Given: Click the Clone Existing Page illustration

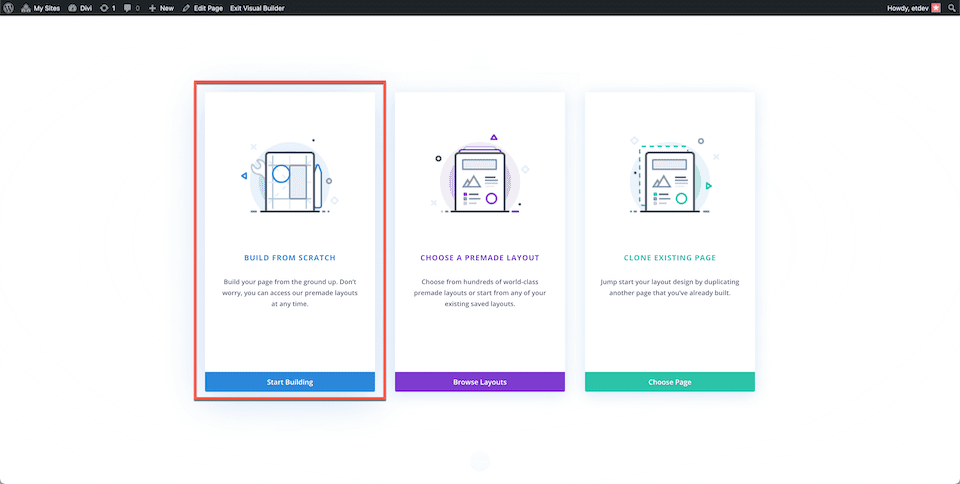Looking at the screenshot, I should 670,176.
